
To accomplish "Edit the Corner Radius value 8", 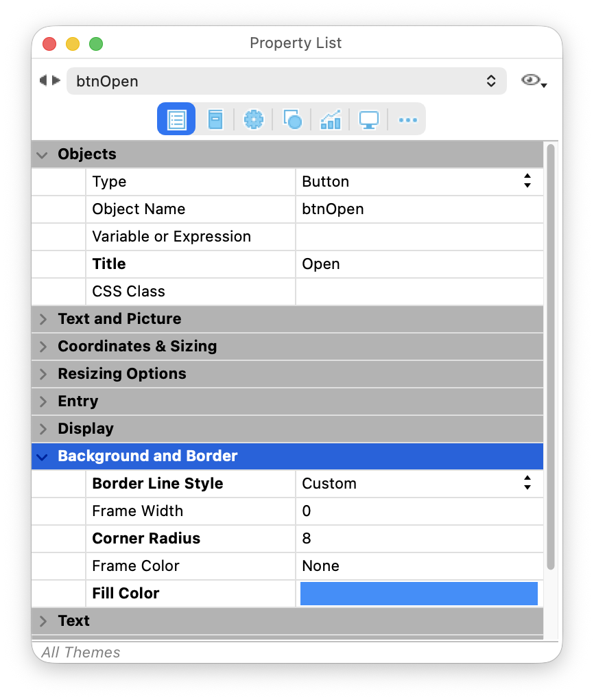I will click(419, 539).
